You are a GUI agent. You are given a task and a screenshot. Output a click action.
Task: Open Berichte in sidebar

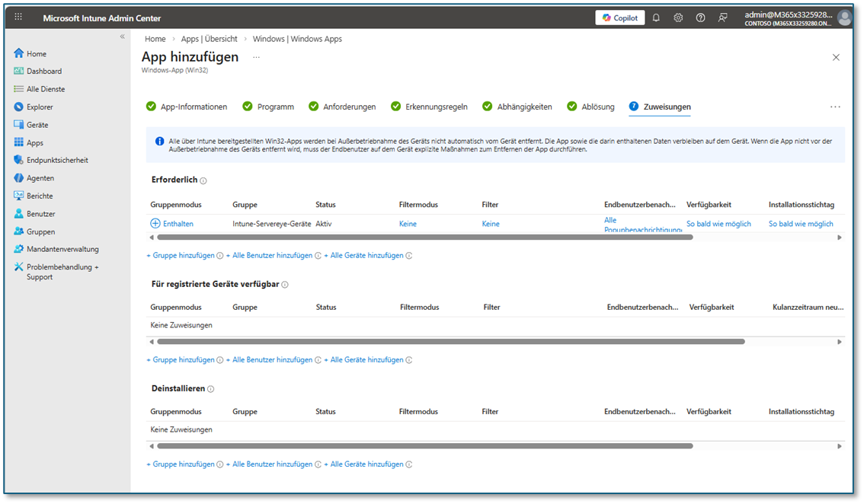(40, 196)
